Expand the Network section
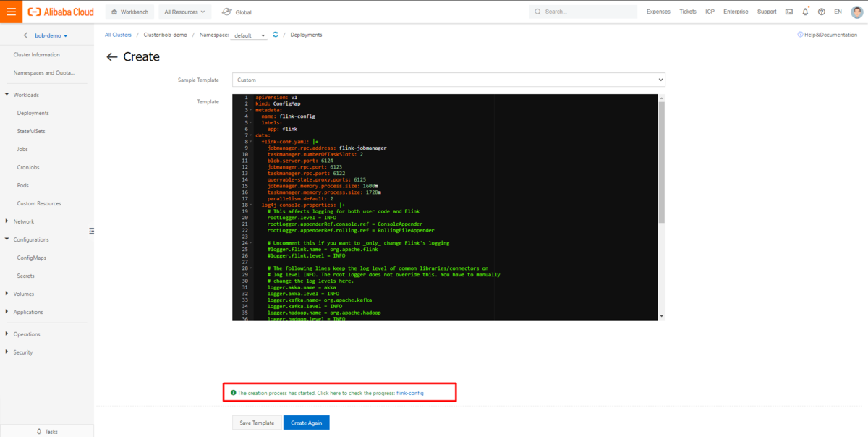Screen dimensions: 868x437 point(24,221)
